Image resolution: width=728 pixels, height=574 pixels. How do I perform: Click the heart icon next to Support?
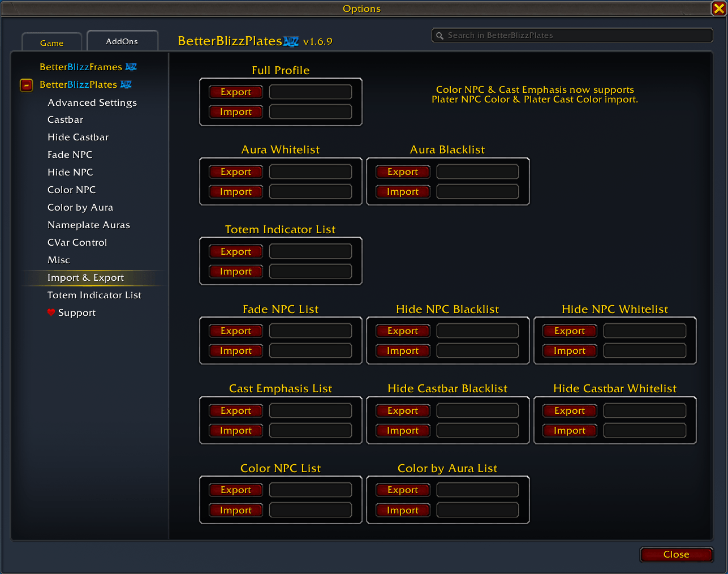(x=51, y=312)
